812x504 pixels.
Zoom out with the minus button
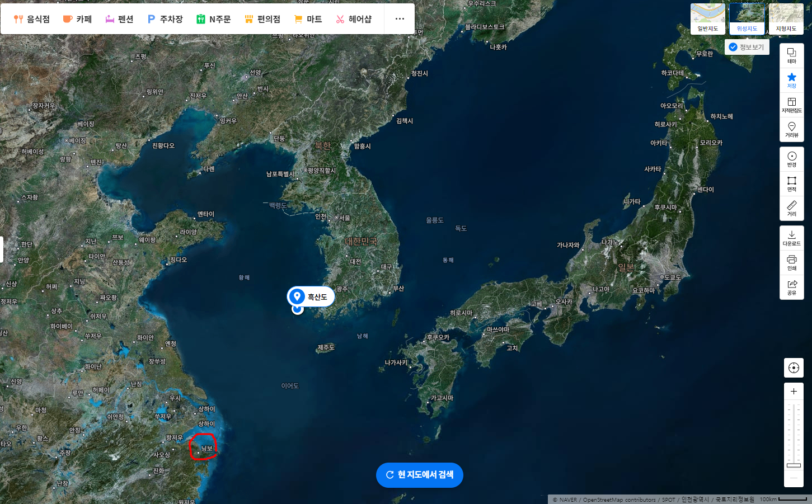tap(794, 478)
